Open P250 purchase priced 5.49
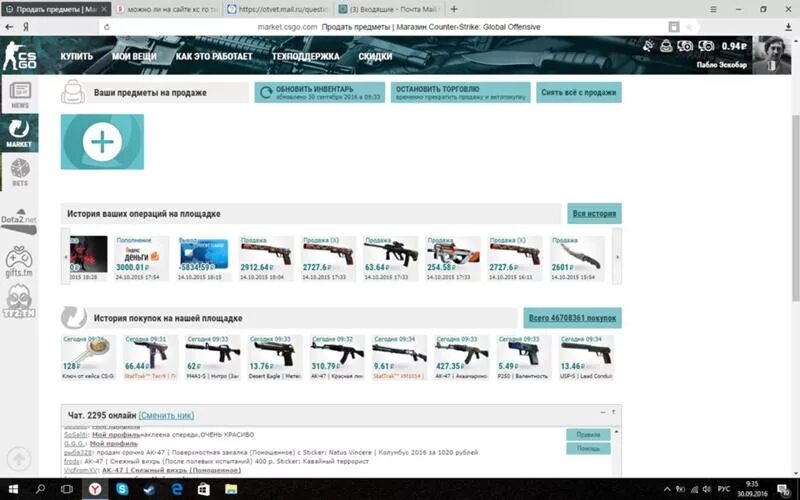The image size is (800, 500). [x=524, y=357]
